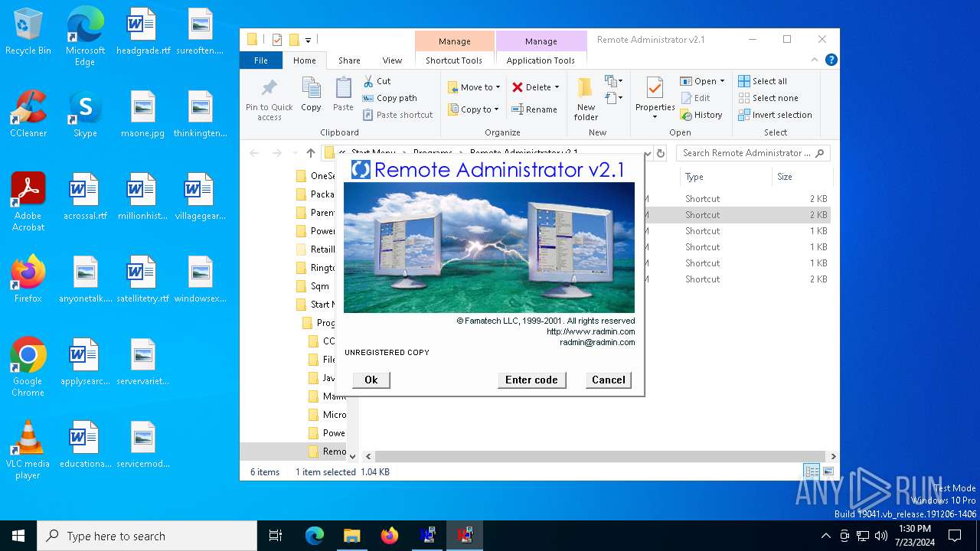The width and height of the screenshot is (980, 551).
Task: Open Recycle Bin desktop icon
Action: (28, 32)
